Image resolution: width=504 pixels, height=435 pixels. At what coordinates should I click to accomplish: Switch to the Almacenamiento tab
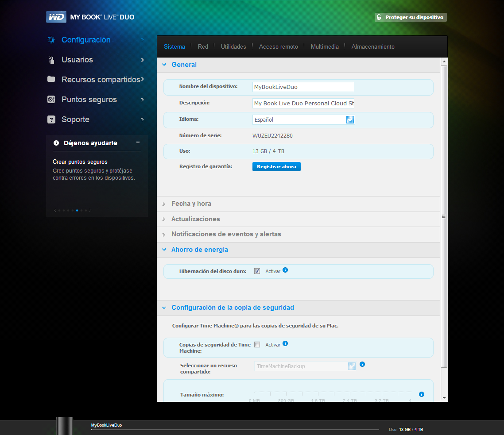click(x=373, y=46)
